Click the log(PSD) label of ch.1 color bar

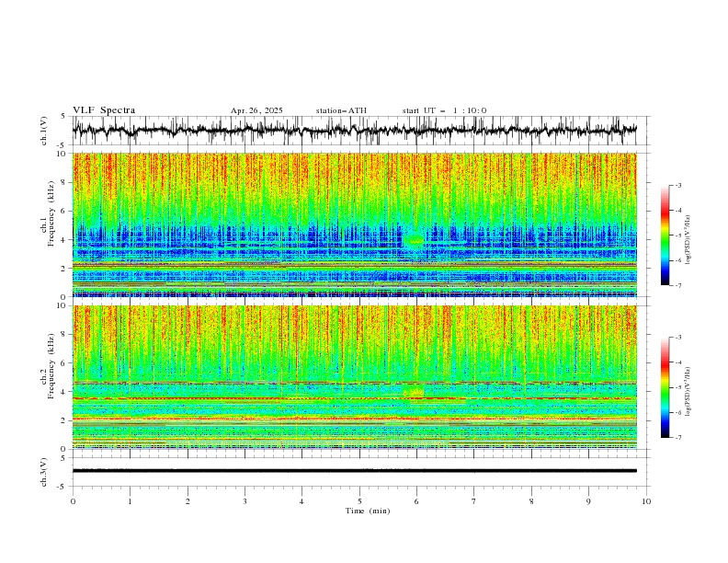click(x=688, y=240)
